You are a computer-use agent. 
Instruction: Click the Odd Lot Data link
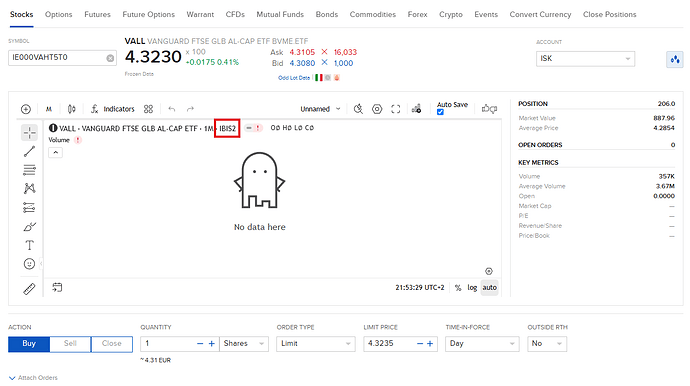294,78
